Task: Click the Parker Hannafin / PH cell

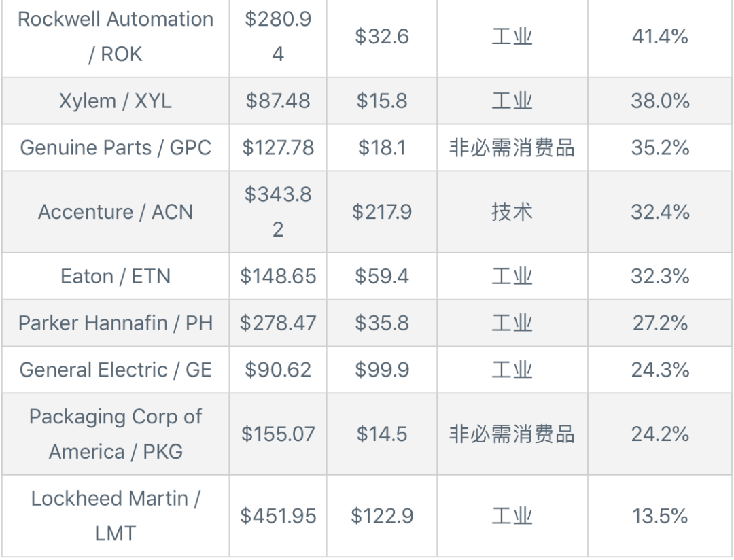Action: click(116, 323)
